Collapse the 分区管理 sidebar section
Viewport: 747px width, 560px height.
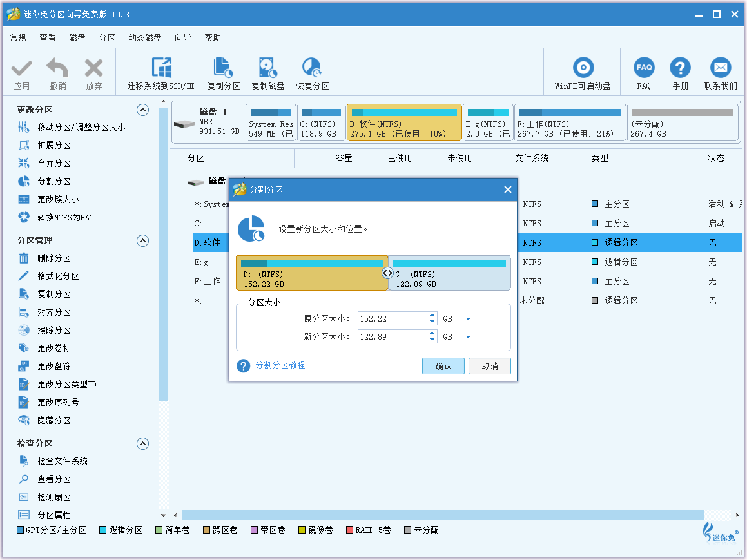tap(143, 241)
